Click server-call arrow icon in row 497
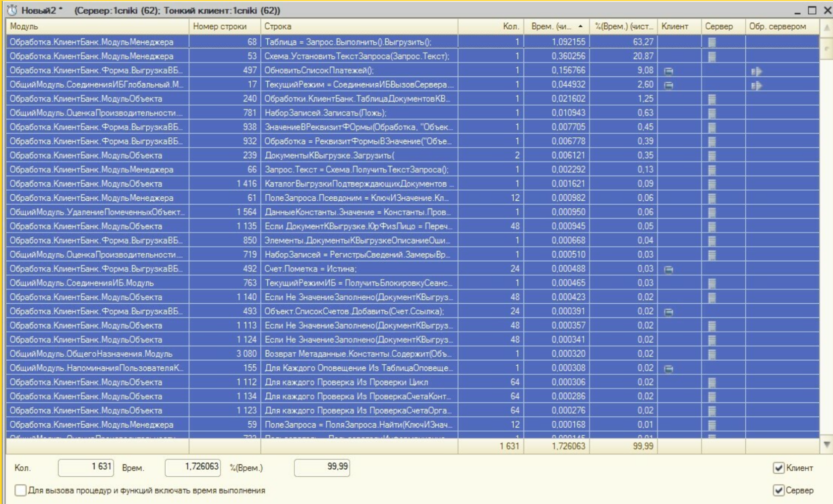Screen dimensions: 833x504 click(756, 71)
